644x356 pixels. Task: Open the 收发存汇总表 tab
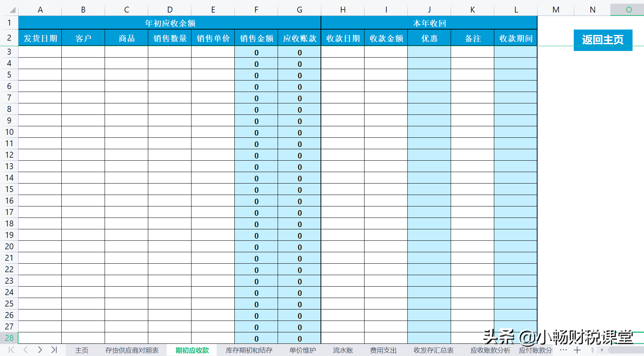pos(433,350)
